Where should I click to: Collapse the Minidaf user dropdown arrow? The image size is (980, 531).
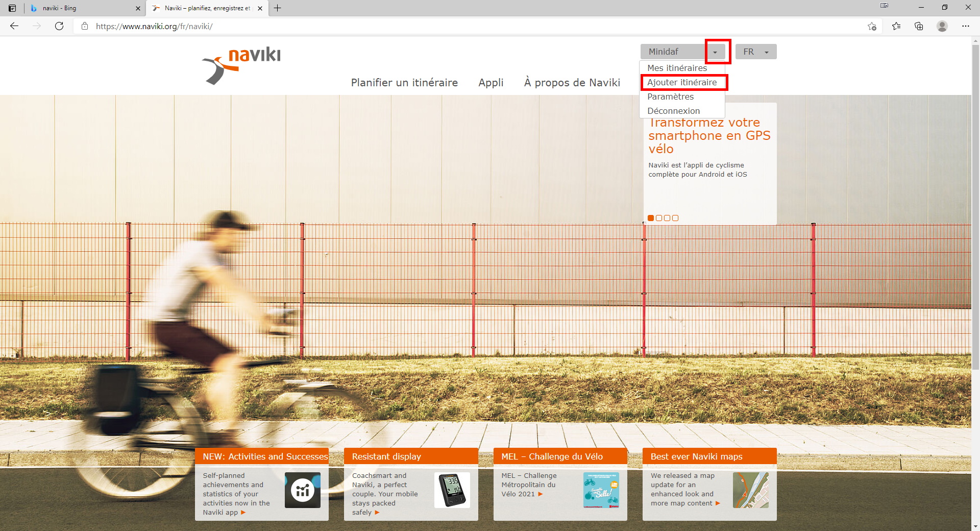coord(716,52)
